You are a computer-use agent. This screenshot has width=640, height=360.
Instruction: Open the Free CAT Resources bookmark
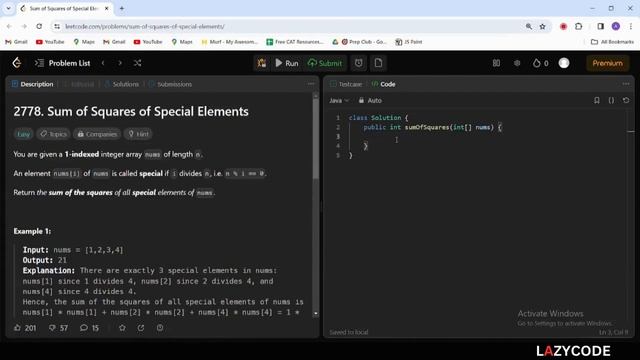tap(295, 42)
